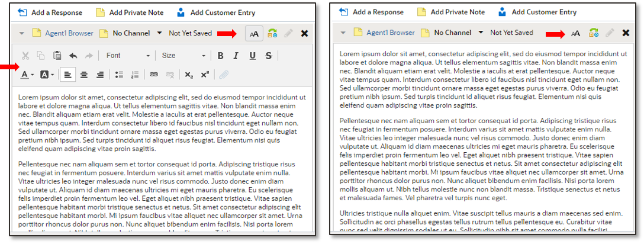Click the insert Link chain icon
This screenshot has height=244, width=644.
pyautogui.click(x=154, y=75)
